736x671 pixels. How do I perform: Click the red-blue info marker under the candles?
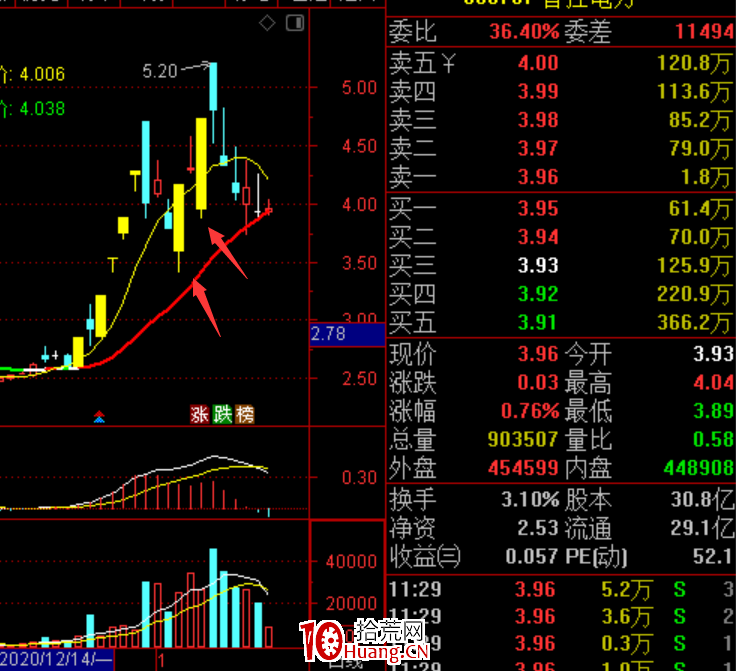click(x=99, y=416)
